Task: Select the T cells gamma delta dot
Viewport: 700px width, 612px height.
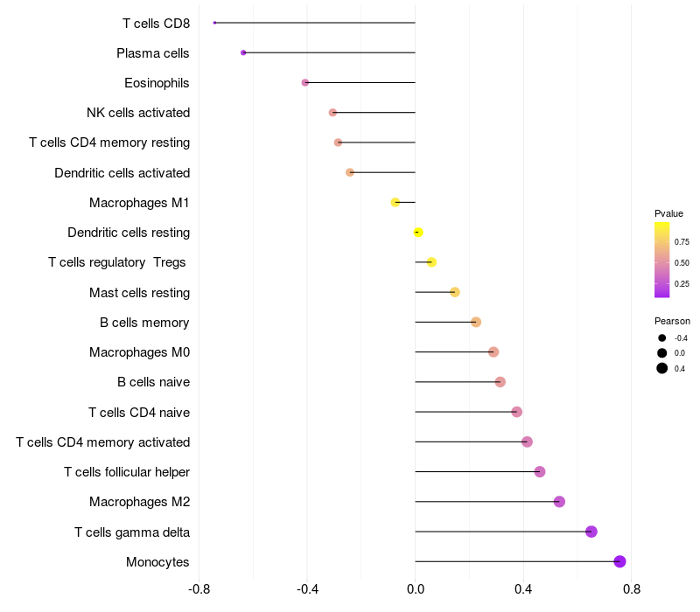Action: [591, 532]
